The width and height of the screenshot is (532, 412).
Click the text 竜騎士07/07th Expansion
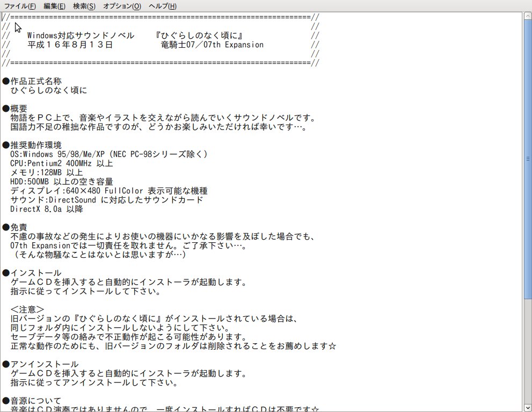point(212,45)
